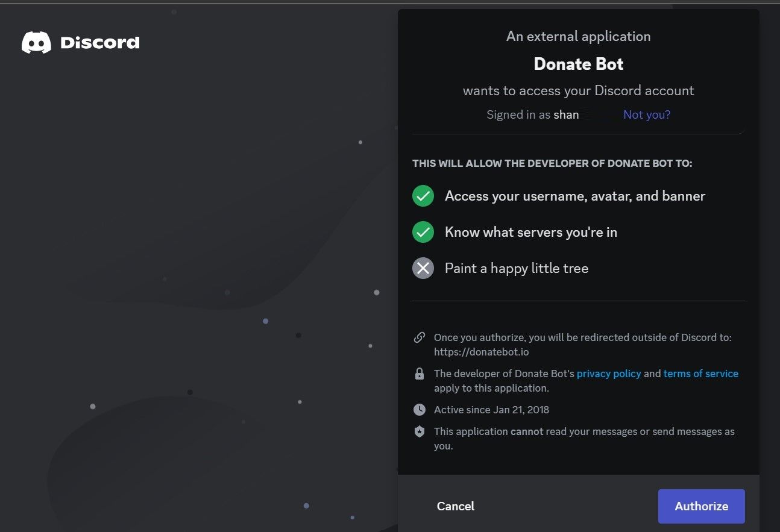Click the clock icon beside Active since
This screenshot has height=532, width=780.
coord(420,410)
